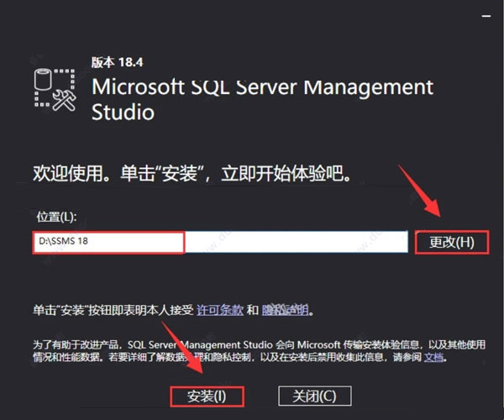Click the Change 更改(H) location button
504x420 pixels.
coord(452,242)
